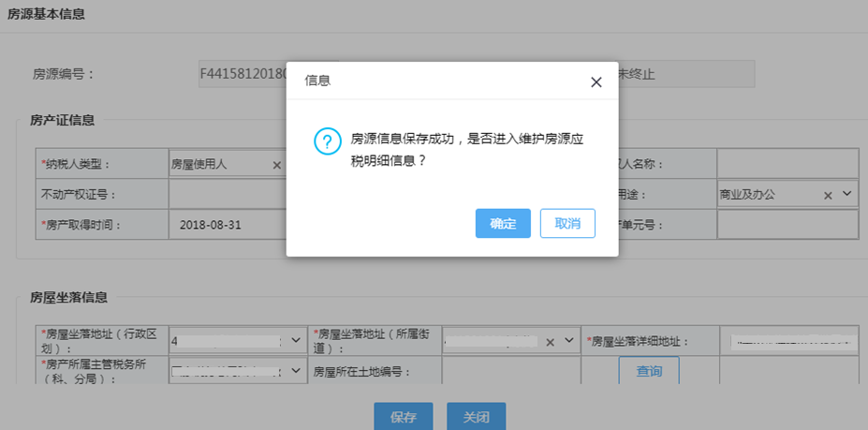Clear the 所属街道 selection with the X icon
Screen dimensions: 868x430
coord(550,342)
